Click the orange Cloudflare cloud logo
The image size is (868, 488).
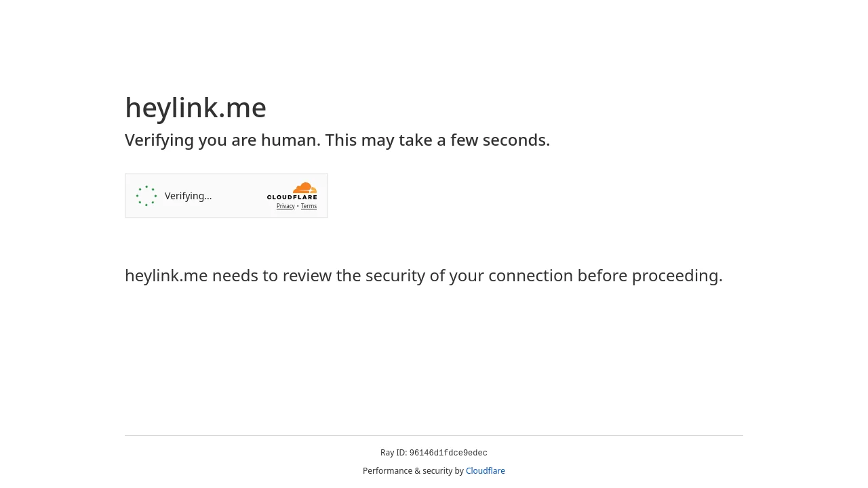pyautogui.click(x=305, y=188)
